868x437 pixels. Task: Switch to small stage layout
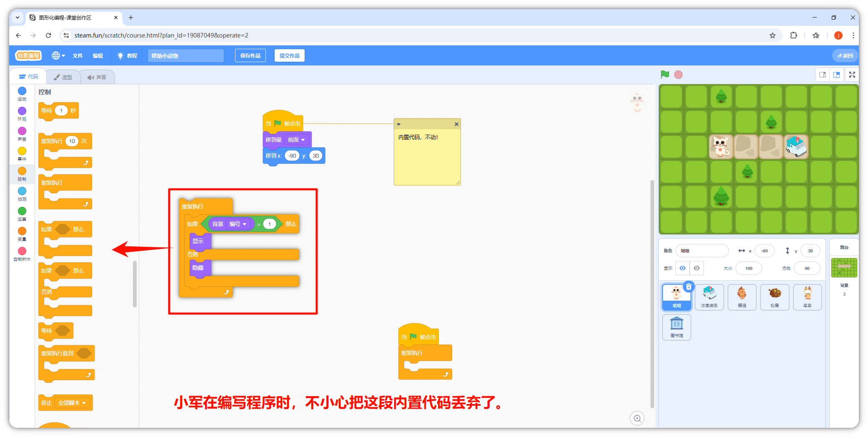pyautogui.click(x=823, y=75)
